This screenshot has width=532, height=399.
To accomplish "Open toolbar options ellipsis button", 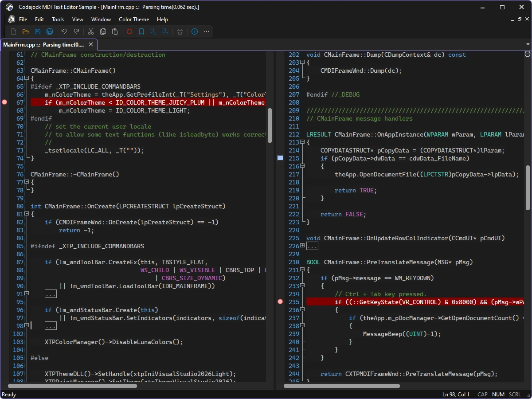I will point(207,31).
